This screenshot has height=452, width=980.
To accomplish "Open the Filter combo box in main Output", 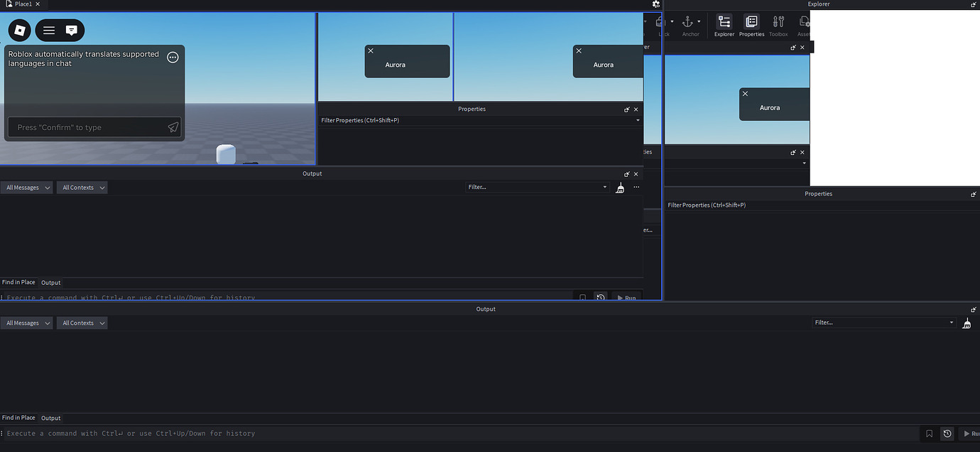I will point(885,323).
